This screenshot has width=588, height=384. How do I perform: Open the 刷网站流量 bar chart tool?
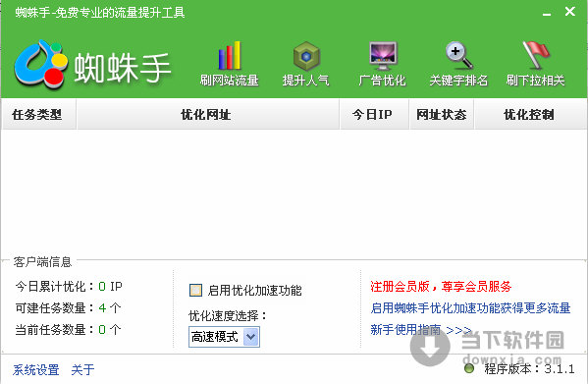pos(229,64)
